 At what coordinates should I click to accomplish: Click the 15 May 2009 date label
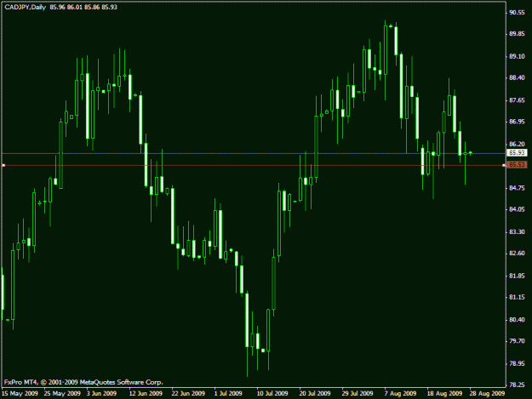[20, 394]
